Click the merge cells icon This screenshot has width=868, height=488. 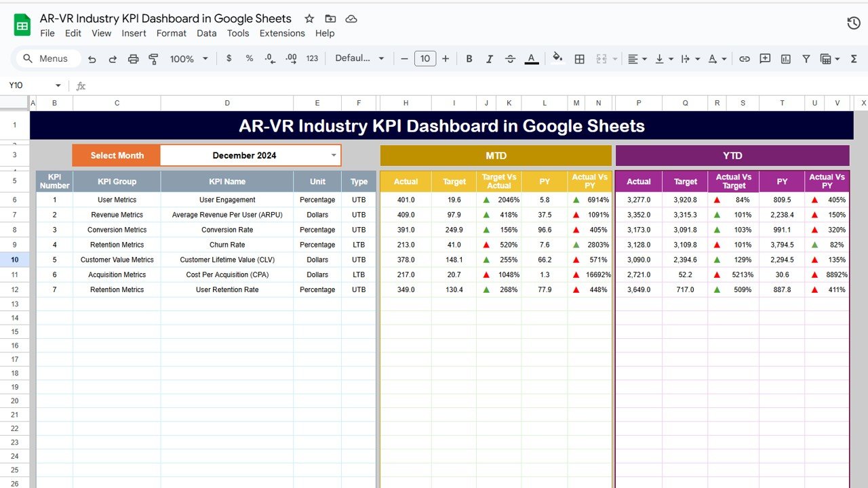(x=600, y=59)
